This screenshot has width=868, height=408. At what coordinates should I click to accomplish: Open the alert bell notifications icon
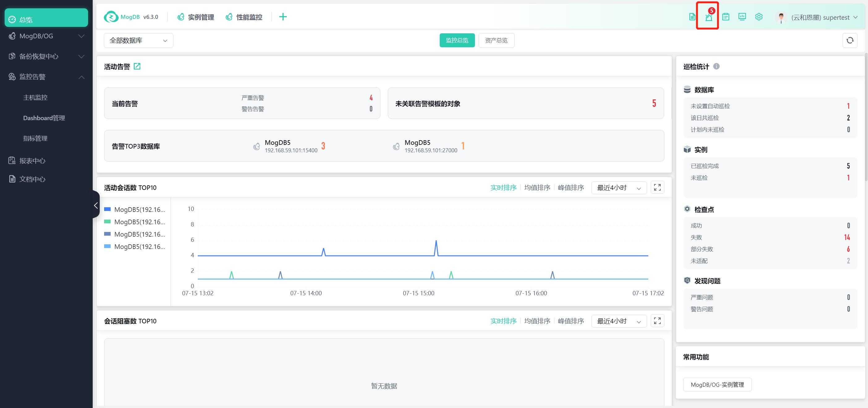point(709,17)
